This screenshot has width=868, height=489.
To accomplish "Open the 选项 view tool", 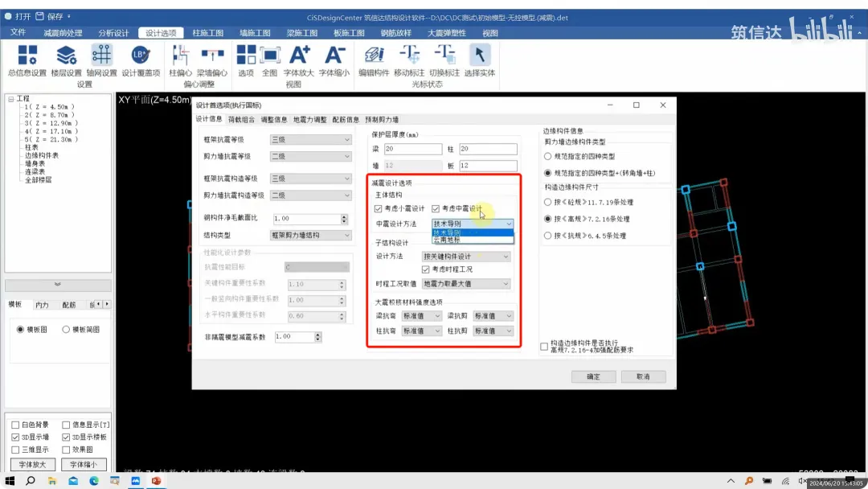I will click(x=246, y=61).
